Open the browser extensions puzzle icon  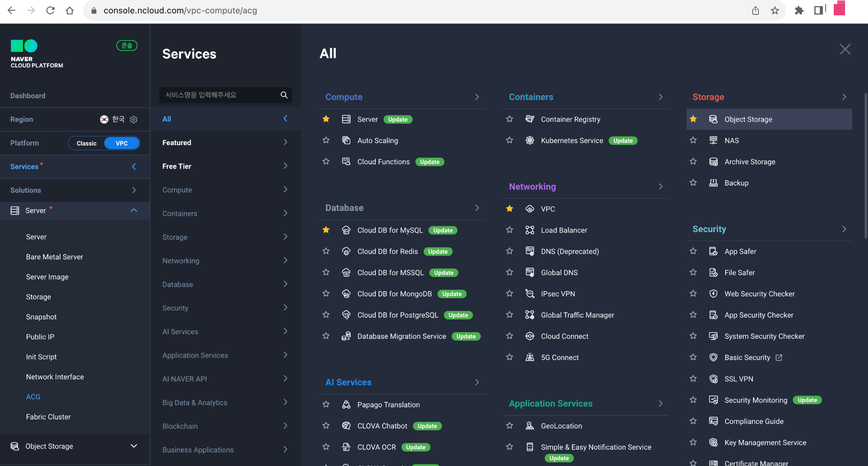tap(799, 10)
